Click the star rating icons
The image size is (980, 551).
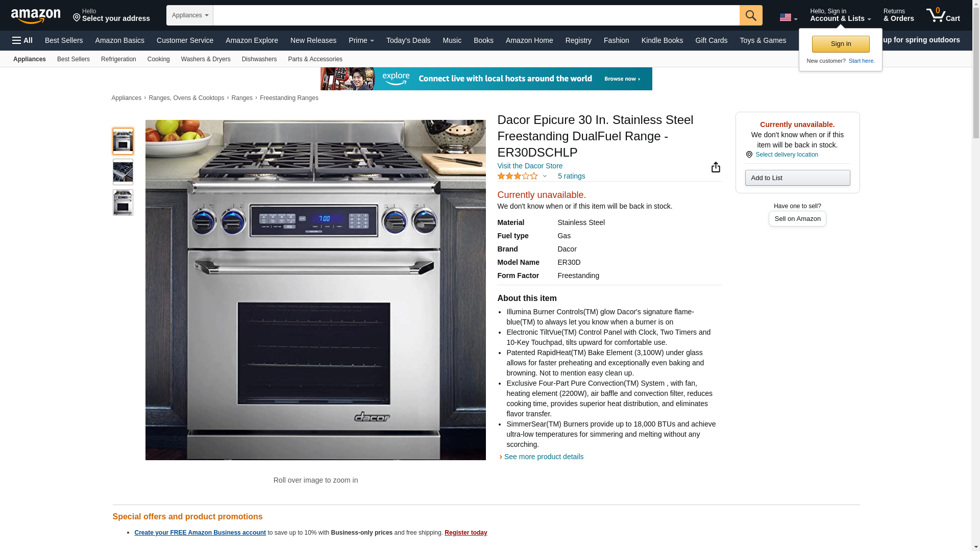click(x=518, y=176)
